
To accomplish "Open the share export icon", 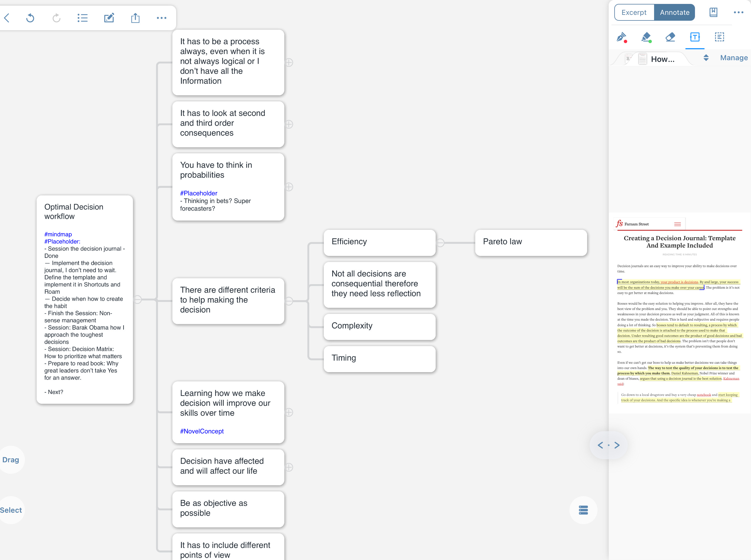I will click(x=135, y=18).
